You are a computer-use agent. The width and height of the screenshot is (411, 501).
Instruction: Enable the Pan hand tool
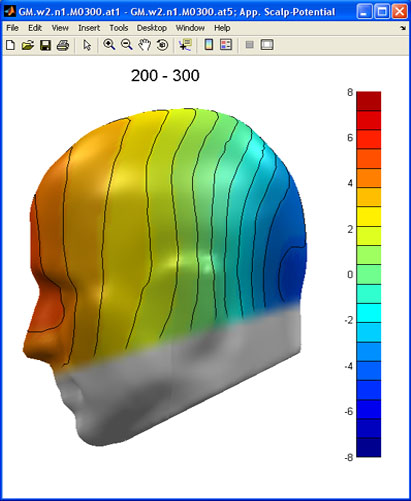click(x=144, y=45)
